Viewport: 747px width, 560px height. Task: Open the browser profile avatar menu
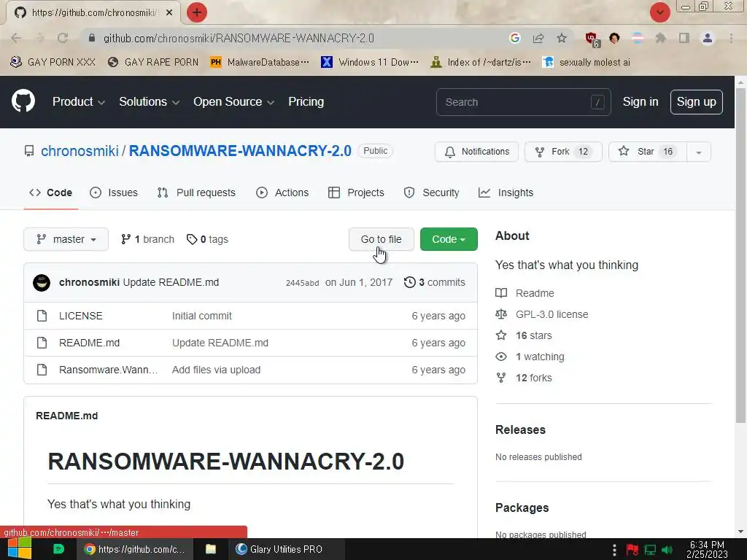708,38
